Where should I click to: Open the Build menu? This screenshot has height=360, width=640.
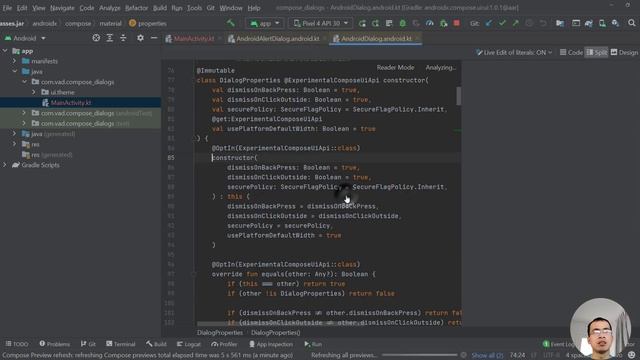pyautogui.click(x=160, y=8)
